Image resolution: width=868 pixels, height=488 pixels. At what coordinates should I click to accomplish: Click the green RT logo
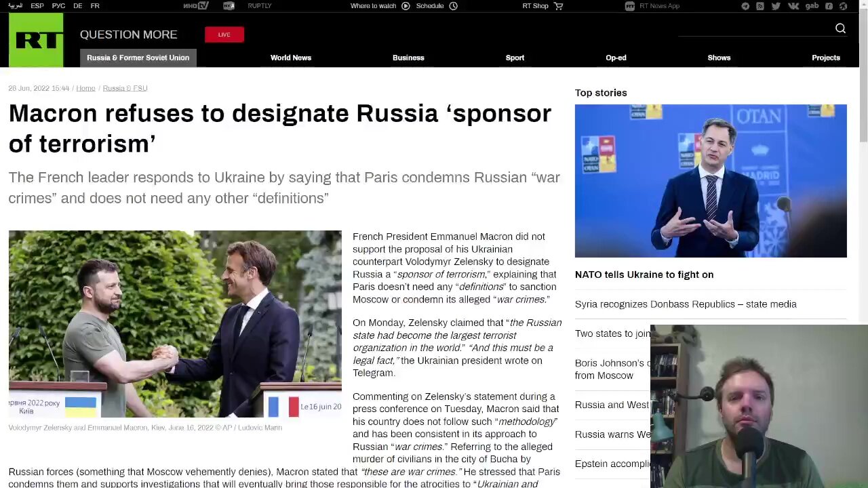36,40
